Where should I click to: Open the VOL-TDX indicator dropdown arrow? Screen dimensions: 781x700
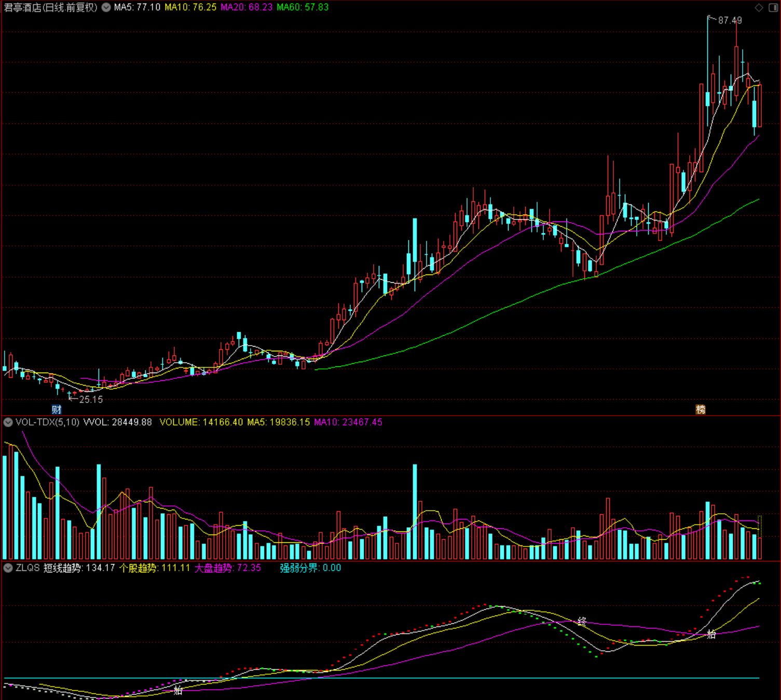(8, 422)
